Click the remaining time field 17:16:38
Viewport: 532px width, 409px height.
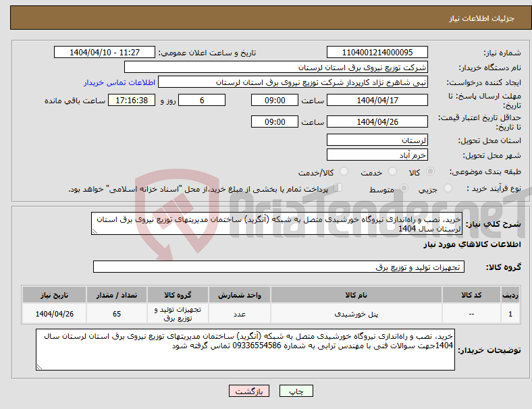point(132,100)
